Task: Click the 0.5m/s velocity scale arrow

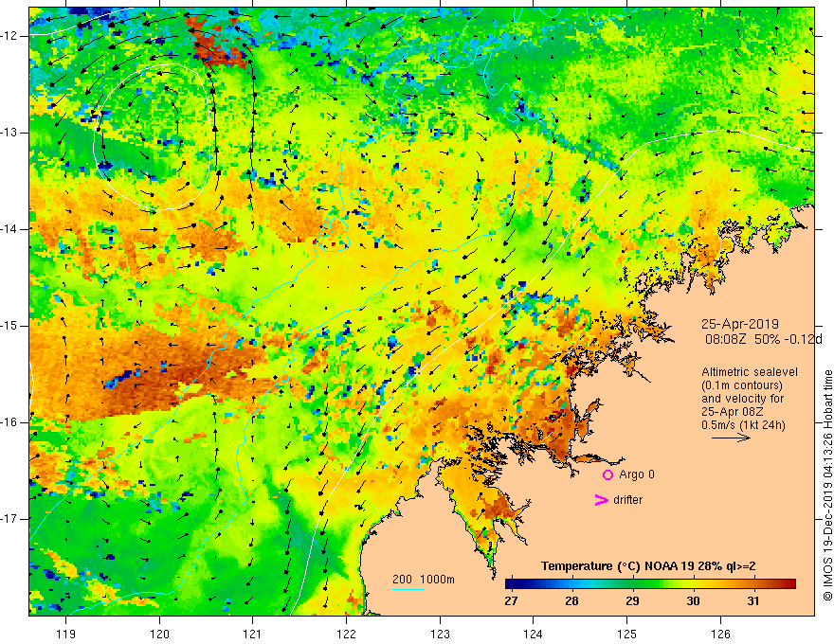Action: click(731, 438)
